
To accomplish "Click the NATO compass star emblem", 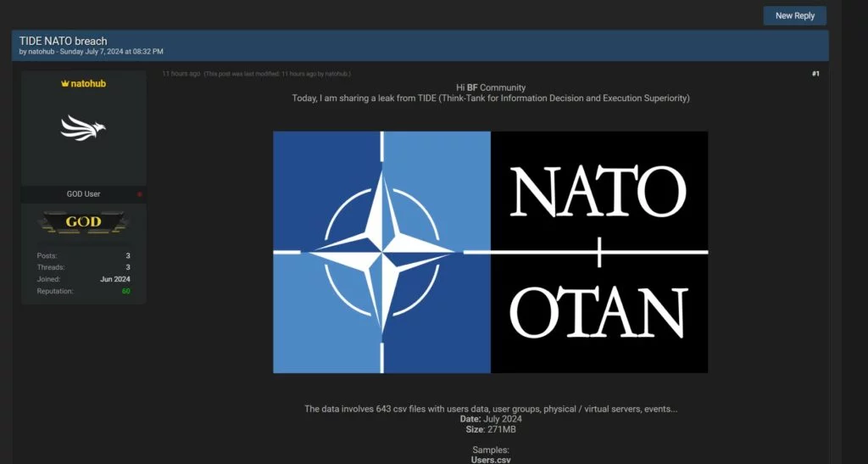I will coord(381,252).
